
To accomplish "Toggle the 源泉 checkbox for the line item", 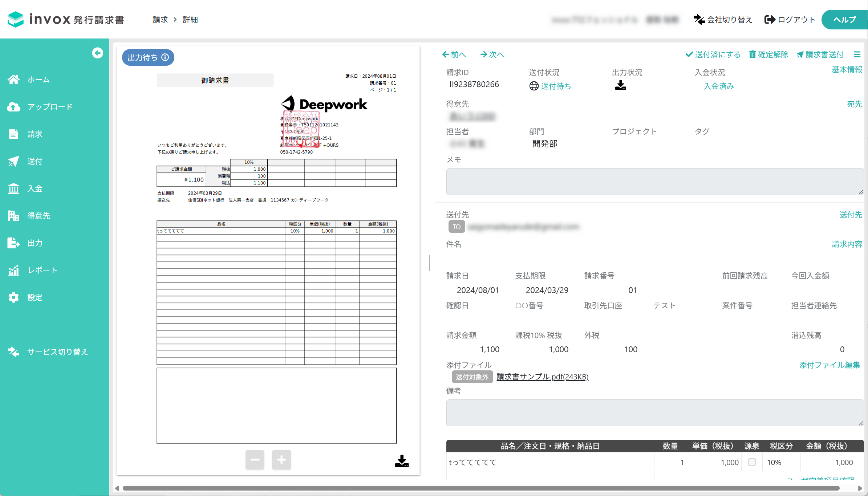I will (x=752, y=462).
